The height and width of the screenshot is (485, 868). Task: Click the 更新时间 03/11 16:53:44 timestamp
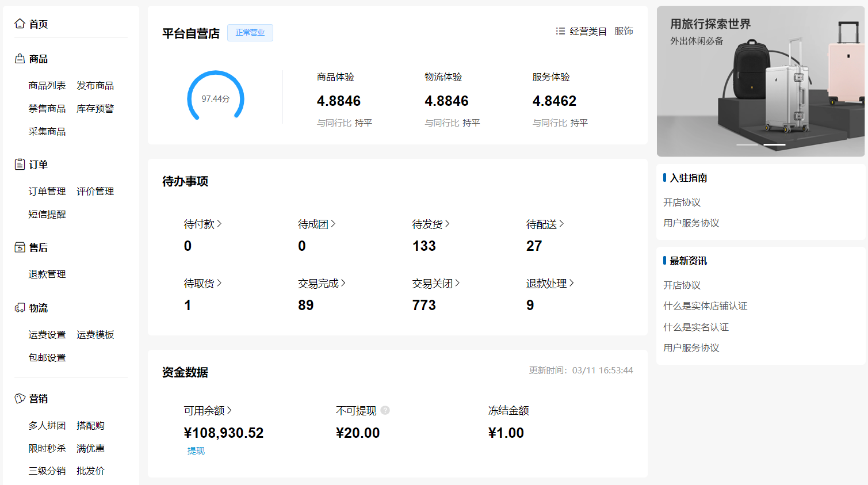click(581, 371)
